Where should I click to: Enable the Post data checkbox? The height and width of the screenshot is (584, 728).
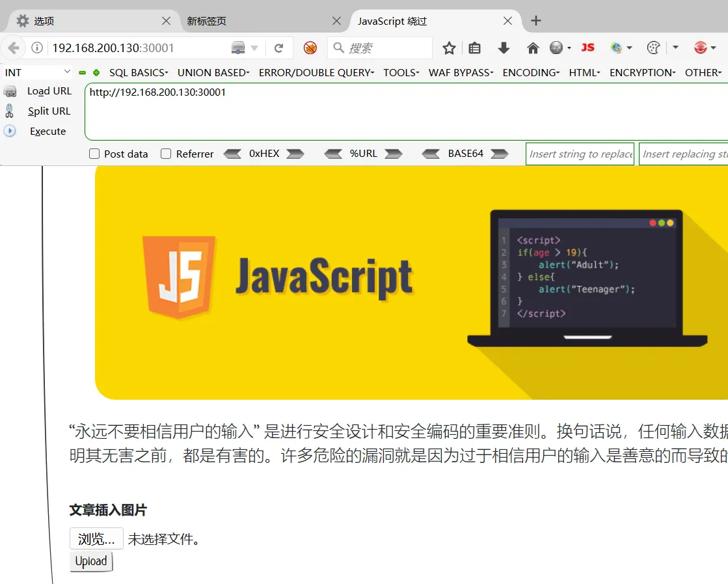[x=94, y=154]
